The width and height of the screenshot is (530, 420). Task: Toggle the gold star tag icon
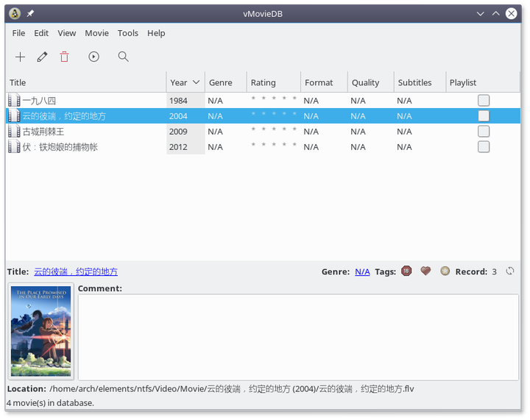(x=445, y=271)
